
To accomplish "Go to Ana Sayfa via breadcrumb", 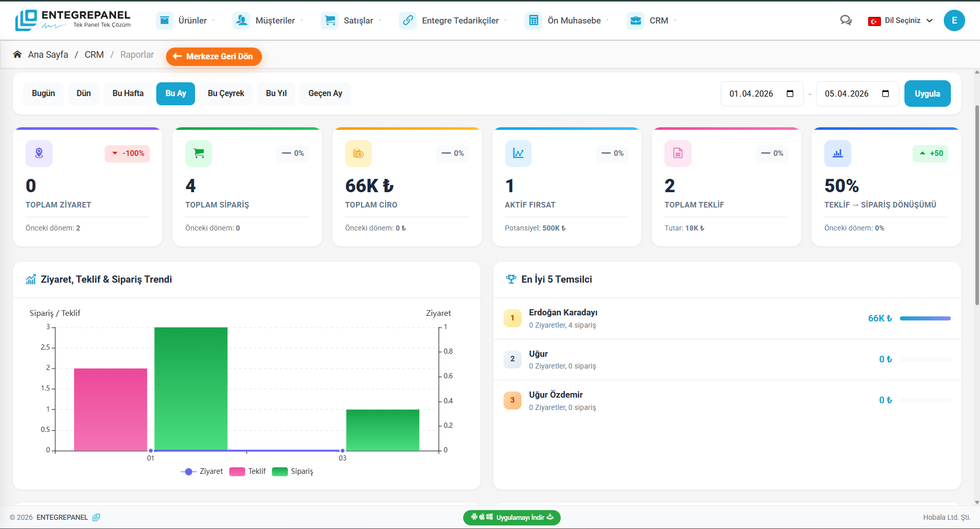I will coord(48,54).
